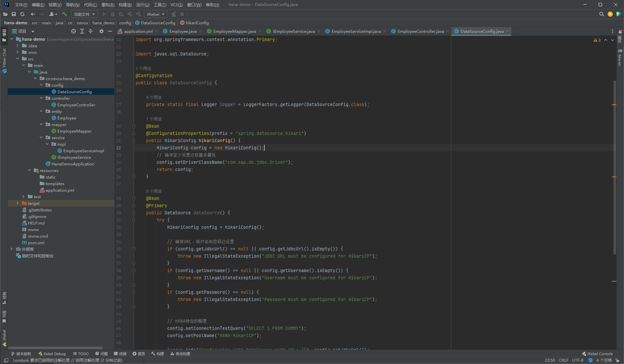The width and height of the screenshot is (624, 364).
Task: Close the DataSourceConfig.java tab
Action: tap(507, 31)
